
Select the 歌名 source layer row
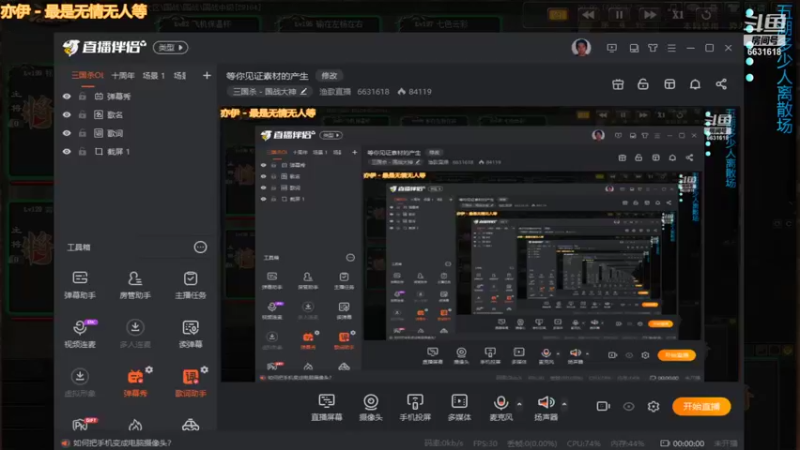point(135,115)
